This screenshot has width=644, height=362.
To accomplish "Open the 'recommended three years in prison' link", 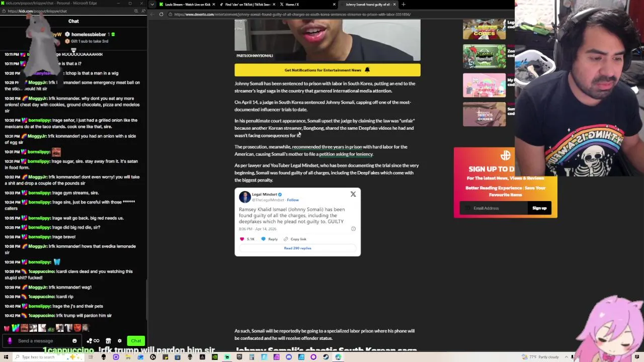I will coord(327,147).
